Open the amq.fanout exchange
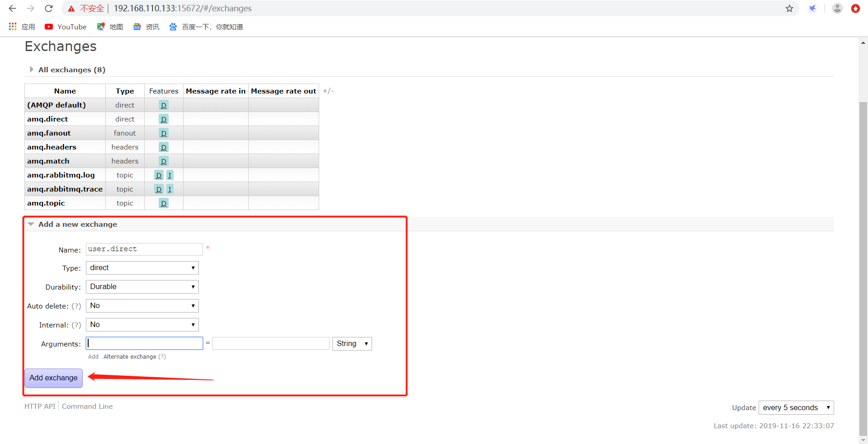The width and height of the screenshot is (868, 444). [x=49, y=133]
